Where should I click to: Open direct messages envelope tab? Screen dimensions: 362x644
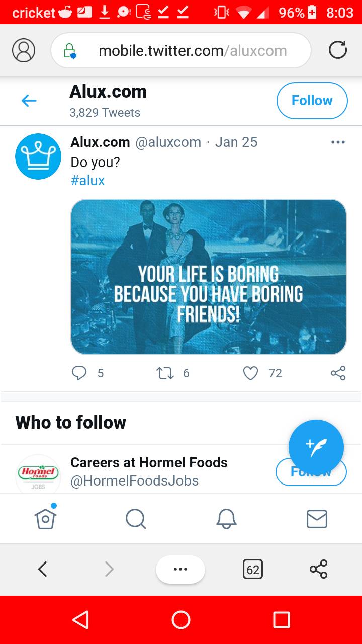(317, 518)
